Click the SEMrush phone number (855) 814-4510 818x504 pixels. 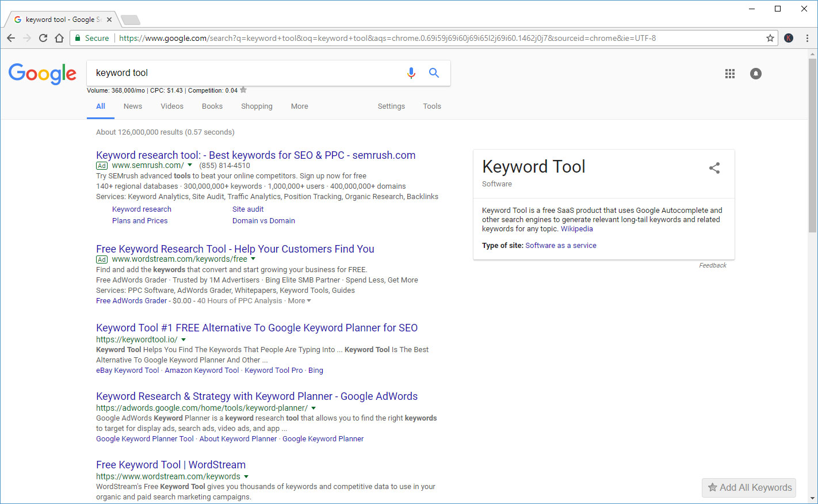click(x=224, y=165)
